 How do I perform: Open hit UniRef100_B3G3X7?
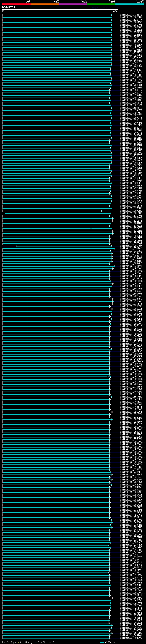(131, 218)
